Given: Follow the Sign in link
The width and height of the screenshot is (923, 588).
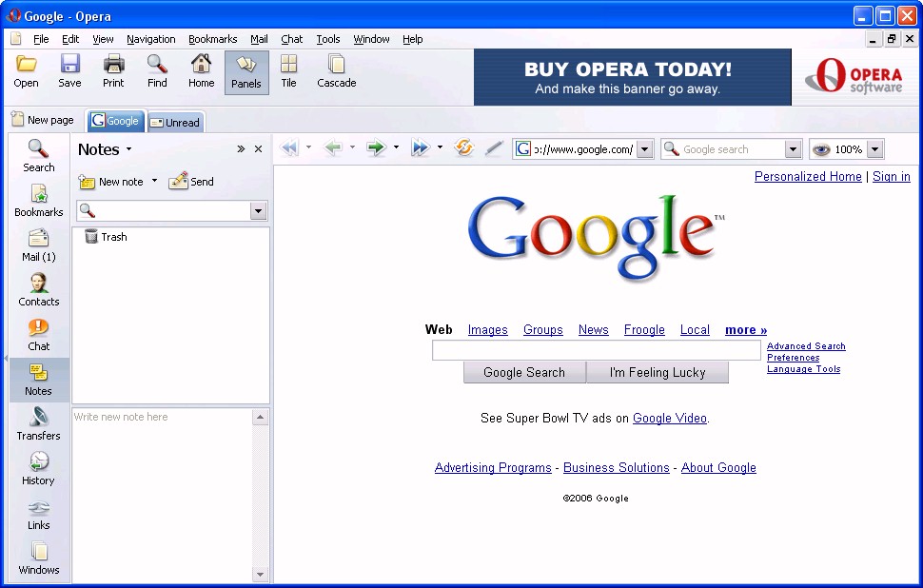Looking at the screenshot, I should pyautogui.click(x=892, y=177).
